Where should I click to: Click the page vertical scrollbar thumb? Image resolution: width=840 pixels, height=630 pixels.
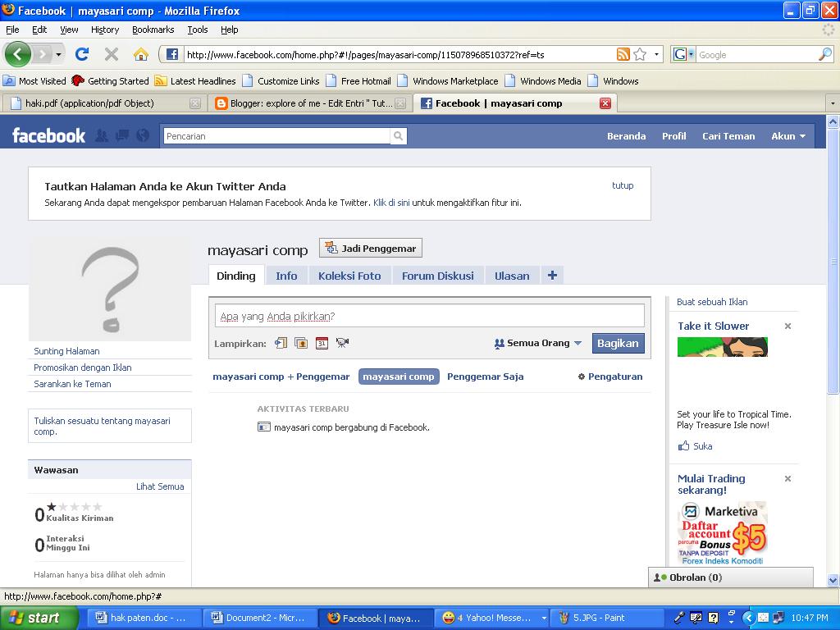(x=833, y=260)
